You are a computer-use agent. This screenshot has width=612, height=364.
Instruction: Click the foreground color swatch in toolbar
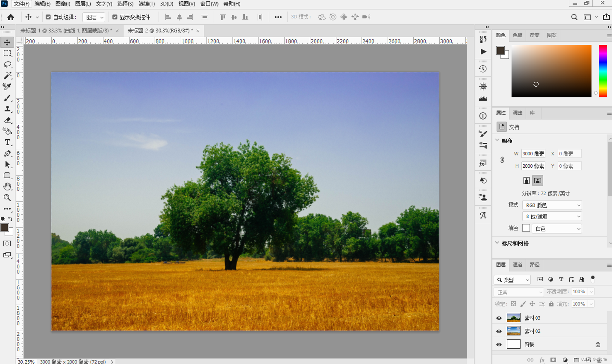tap(4, 228)
